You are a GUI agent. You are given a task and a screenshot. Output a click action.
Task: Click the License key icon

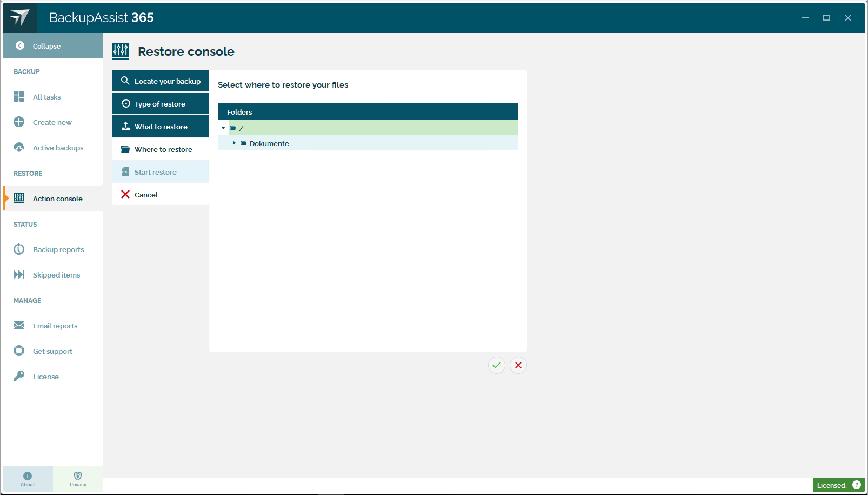click(19, 376)
